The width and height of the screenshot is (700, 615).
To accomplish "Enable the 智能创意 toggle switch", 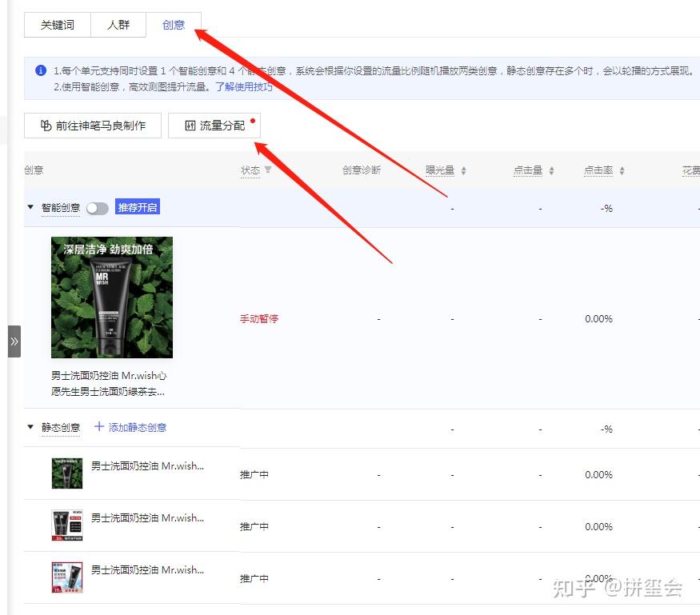I will [98, 206].
